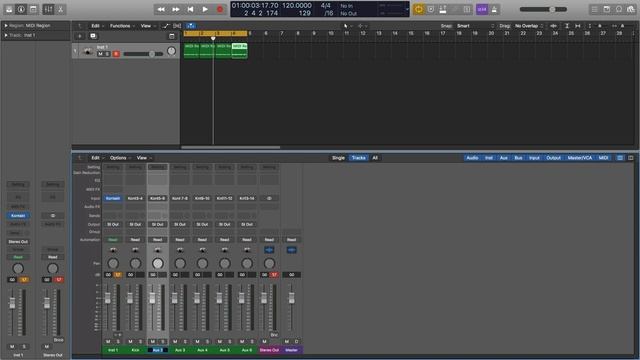Toggle the Inspector button in control bar
Screen dimensions: 640x360
coord(21,9)
